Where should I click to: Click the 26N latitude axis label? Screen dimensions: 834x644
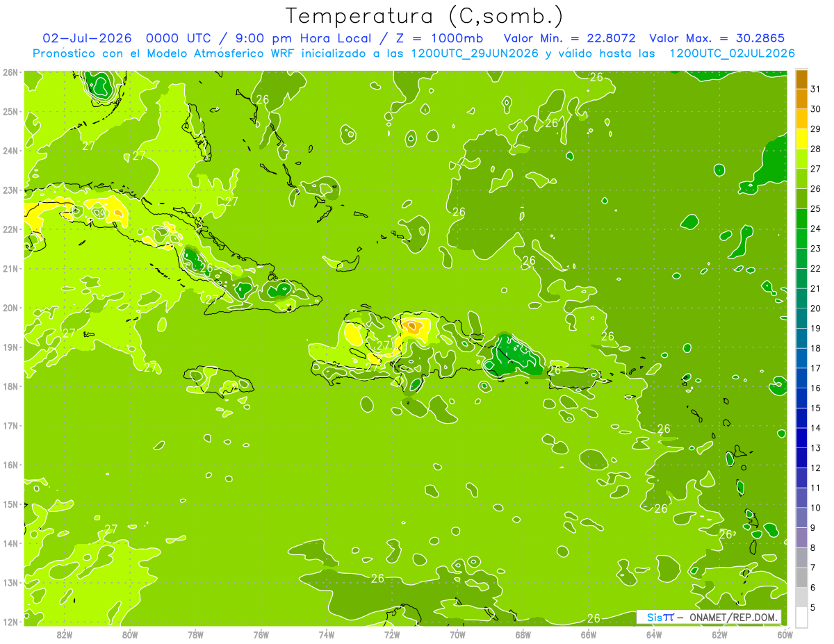point(10,72)
